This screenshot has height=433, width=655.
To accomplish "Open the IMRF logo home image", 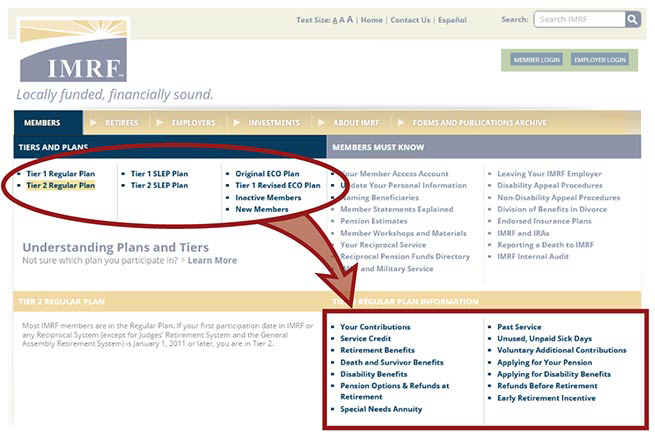I will coord(73,50).
